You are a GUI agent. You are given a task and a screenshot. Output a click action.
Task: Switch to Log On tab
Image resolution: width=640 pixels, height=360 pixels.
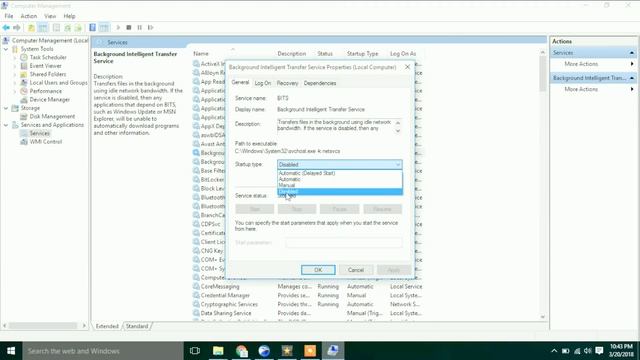[262, 83]
